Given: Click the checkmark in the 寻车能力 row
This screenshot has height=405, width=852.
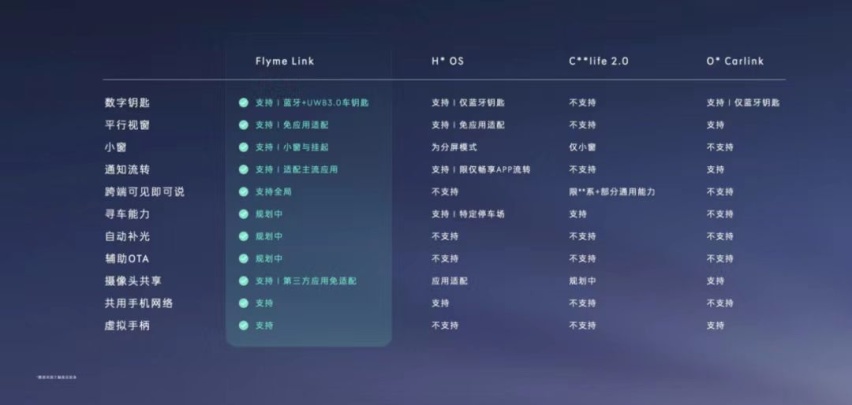Looking at the screenshot, I should click(x=243, y=214).
